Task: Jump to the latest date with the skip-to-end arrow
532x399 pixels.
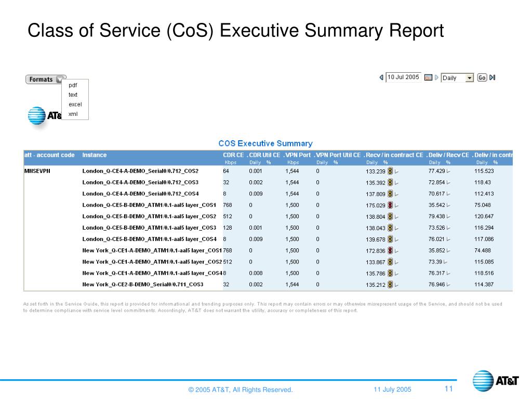Action: [493, 77]
